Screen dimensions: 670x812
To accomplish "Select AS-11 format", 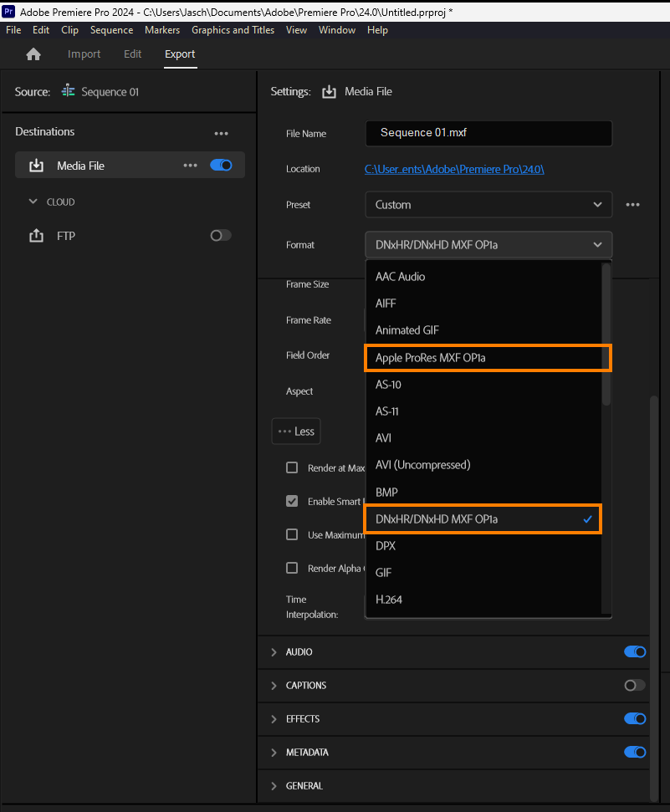I will pyautogui.click(x=483, y=411).
